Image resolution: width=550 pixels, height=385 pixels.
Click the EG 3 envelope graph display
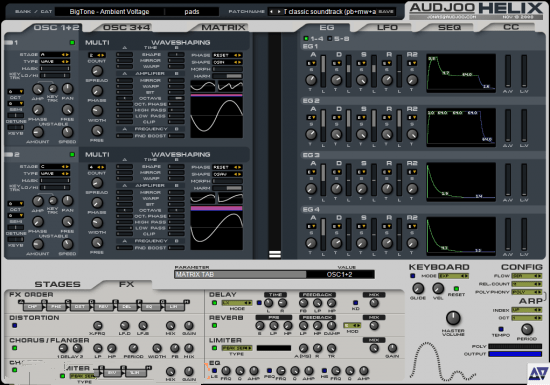point(461,182)
